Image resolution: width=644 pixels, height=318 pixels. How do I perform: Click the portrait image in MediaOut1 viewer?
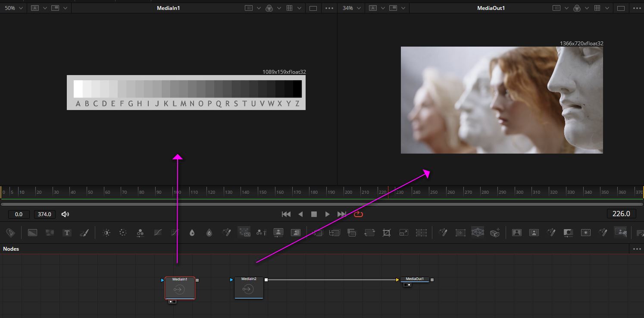(x=502, y=100)
